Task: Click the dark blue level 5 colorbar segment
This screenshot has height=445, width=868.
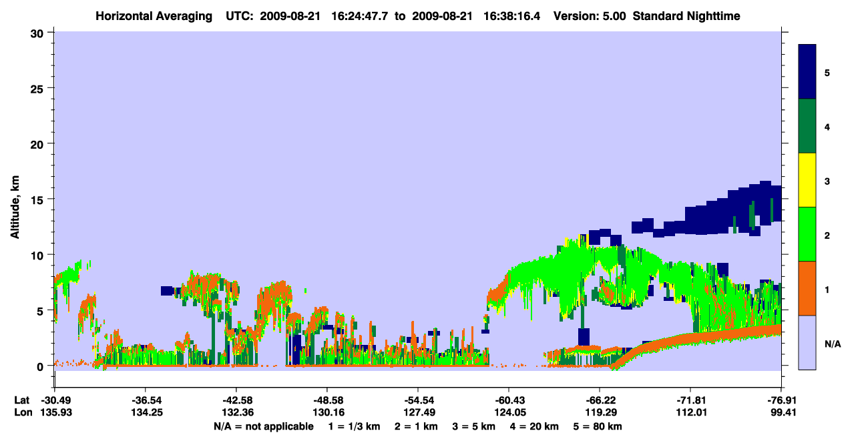Action: [807, 71]
